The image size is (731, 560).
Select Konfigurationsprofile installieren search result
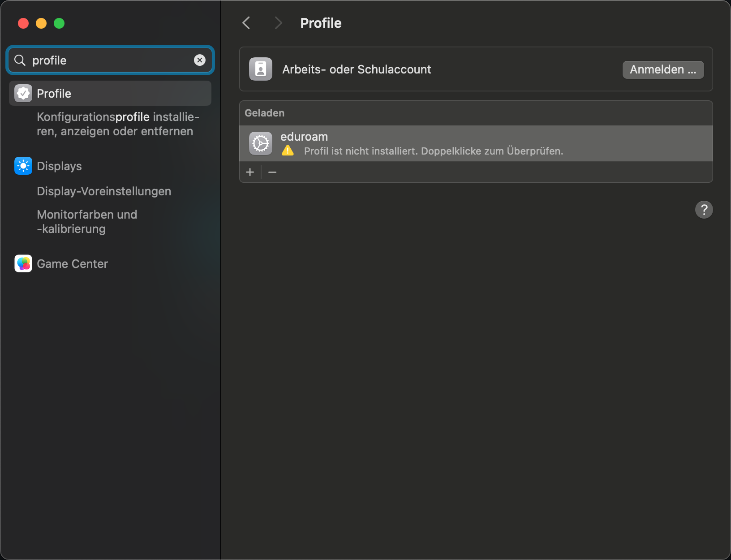(x=117, y=124)
